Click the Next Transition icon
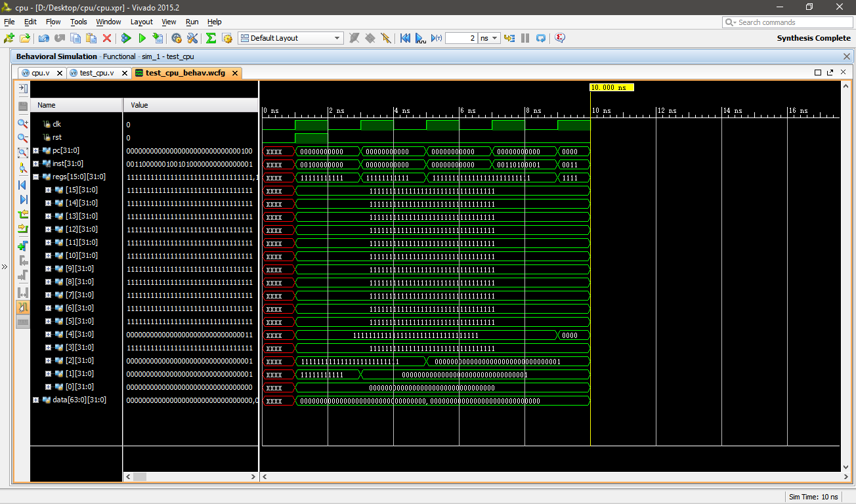This screenshot has width=856, height=504. click(x=23, y=229)
